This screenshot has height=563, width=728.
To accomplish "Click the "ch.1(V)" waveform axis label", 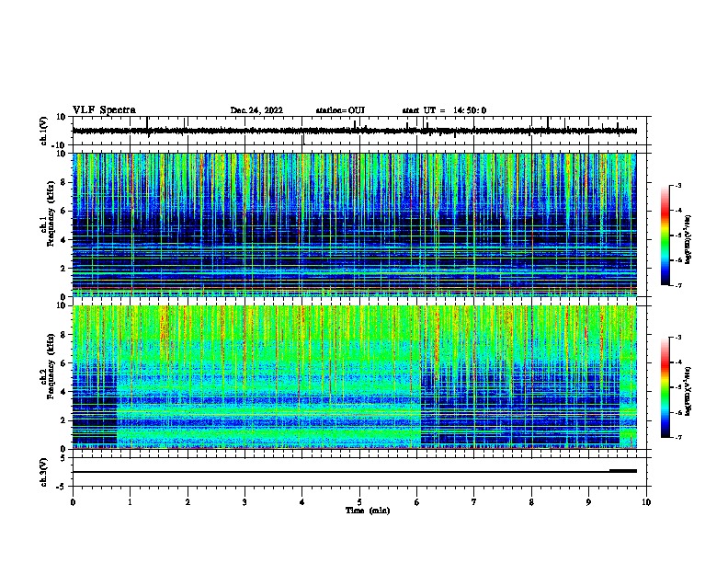I will click(44, 131).
